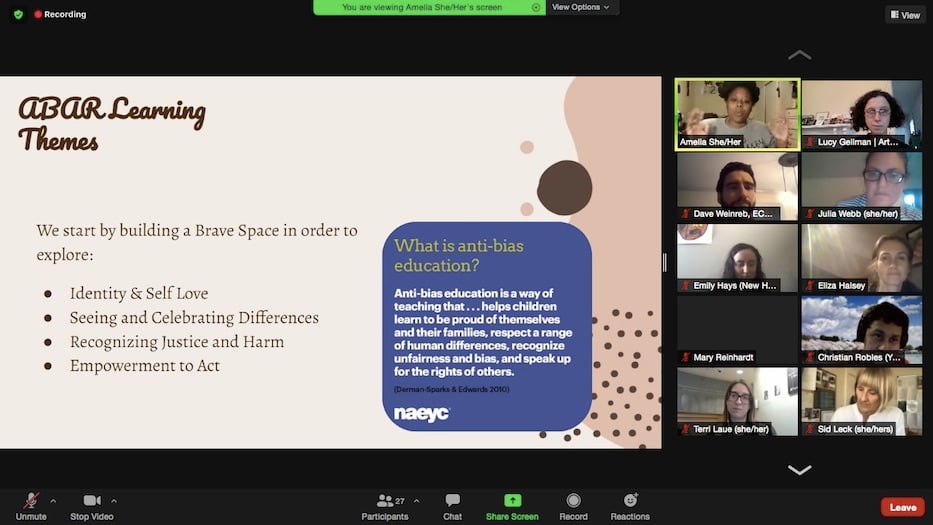Viewport: 933px width, 525px height.
Task: Click the Record icon
Action: (573, 500)
